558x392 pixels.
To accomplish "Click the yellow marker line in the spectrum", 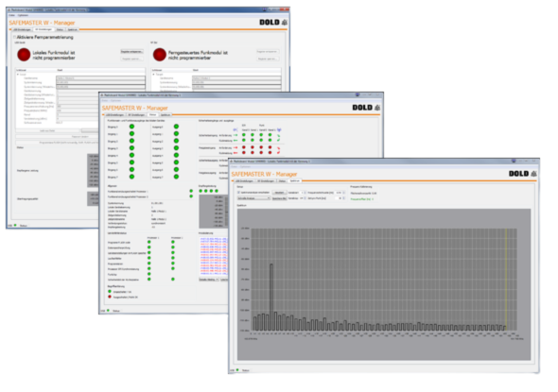I will 506,280.
